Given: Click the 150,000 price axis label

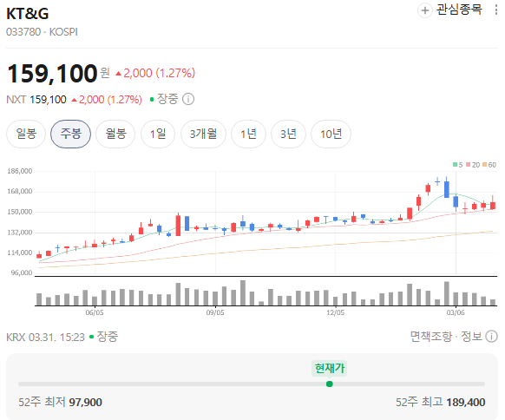Looking at the screenshot, I should [20, 212].
